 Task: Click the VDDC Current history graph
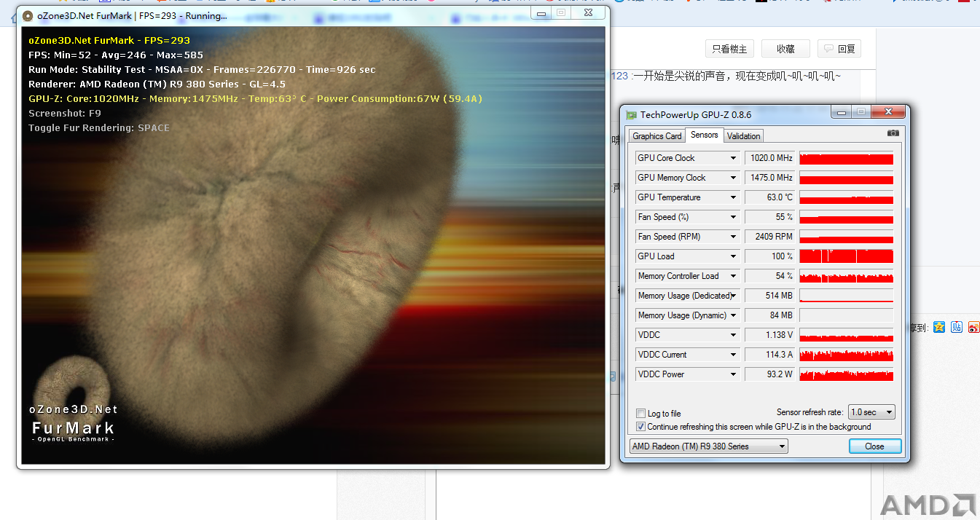[x=846, y=355]
